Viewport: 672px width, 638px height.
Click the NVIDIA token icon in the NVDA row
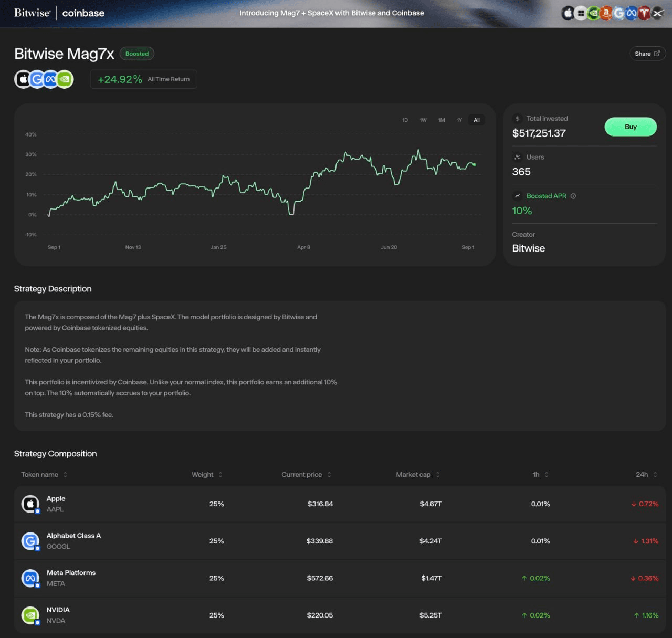(x=30, y=615)
